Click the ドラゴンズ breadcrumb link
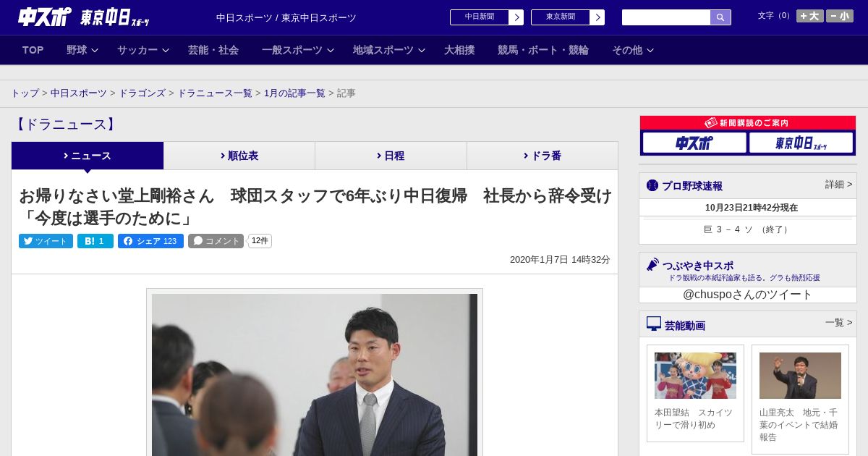The width and height of the screenshot is (868, 456). [x=142, y=93]
